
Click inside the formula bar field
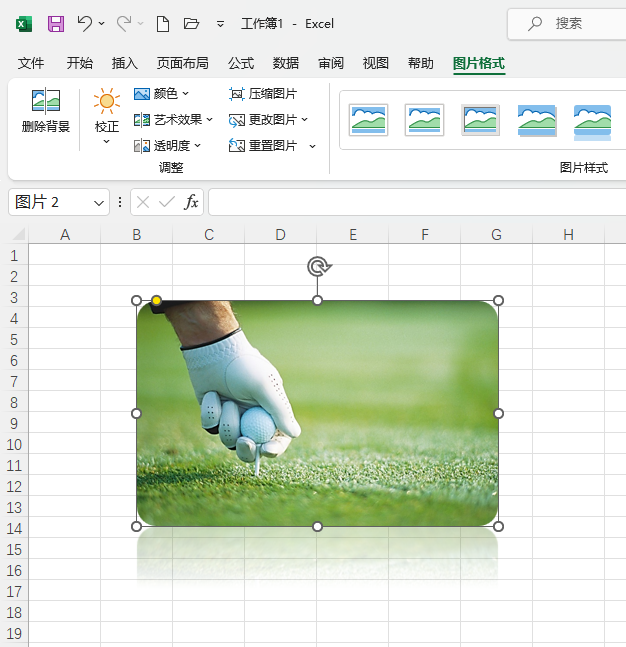[x=417, y=202]
